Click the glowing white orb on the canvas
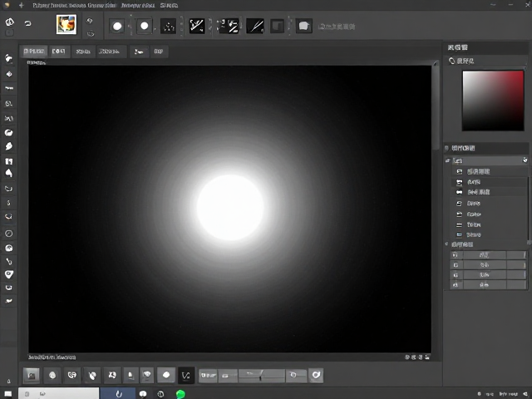Image resolution: width=532 pixels, height=399 pixels. tap(230, 207)
